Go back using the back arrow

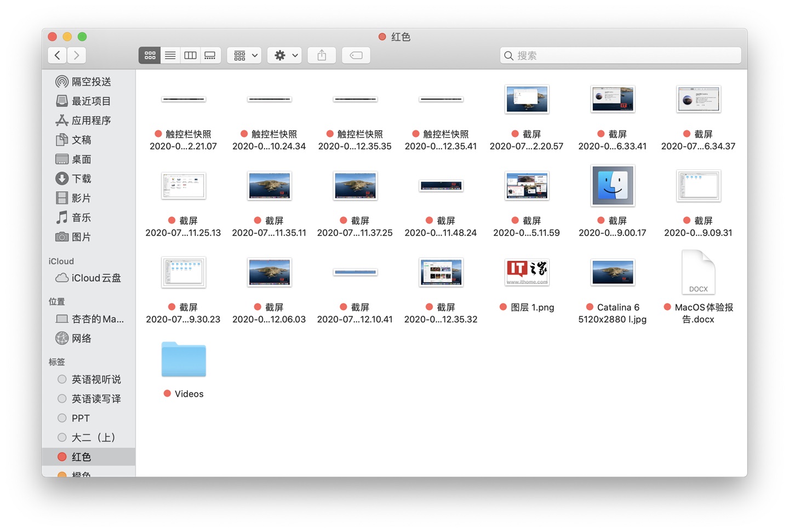(58, 55)
